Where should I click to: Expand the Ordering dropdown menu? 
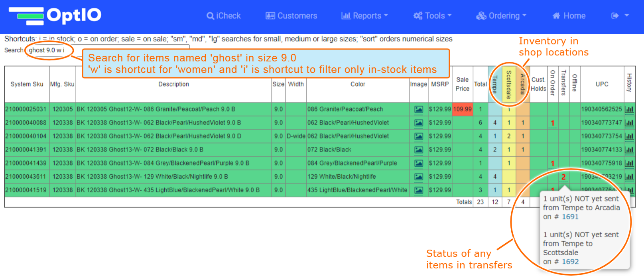tap(501, 16)
